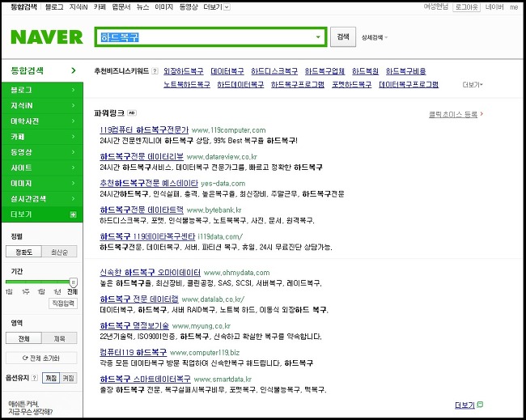
Task: Click the 노트북하드복구 keyword link
Action: (187, 84)
